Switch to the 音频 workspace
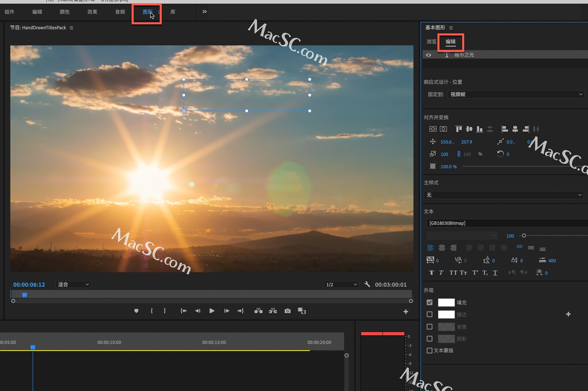Viewport: 588px width, 391px height. click(120, 12)
